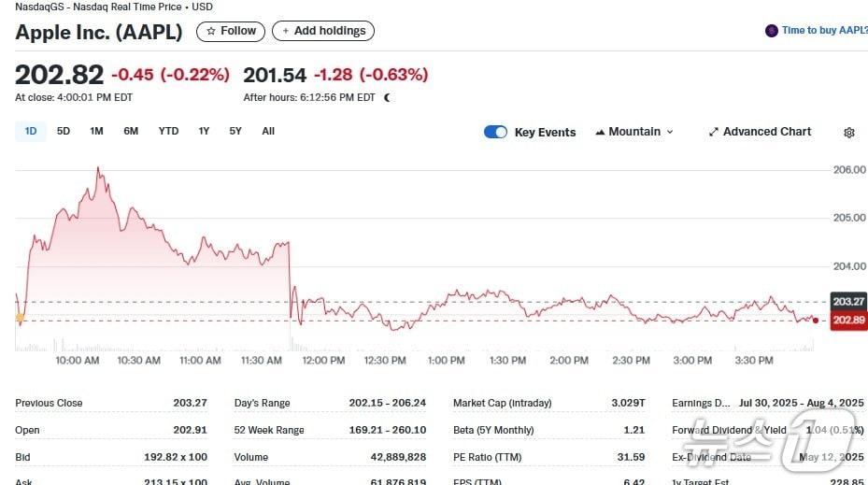Switch chart to the All range
This screenshot has height=485, width=868.
(268, 132)
